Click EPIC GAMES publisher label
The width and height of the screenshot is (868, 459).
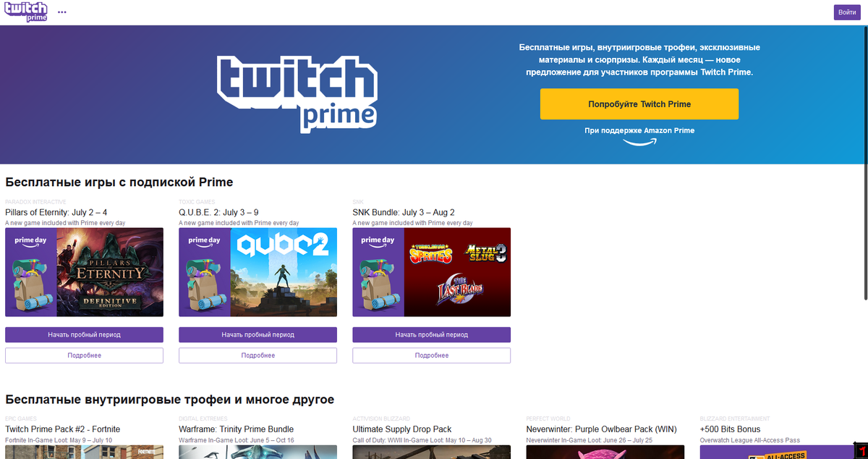(20, 419)
